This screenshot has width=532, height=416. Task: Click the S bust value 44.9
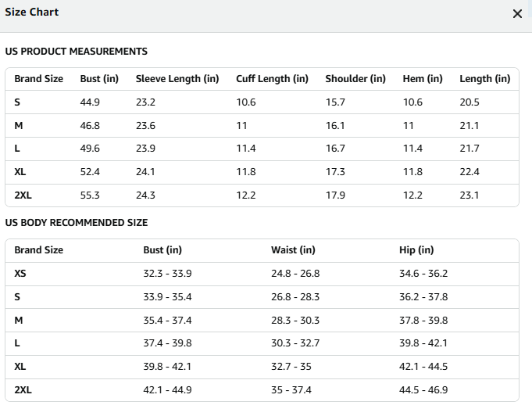[90, 102]
